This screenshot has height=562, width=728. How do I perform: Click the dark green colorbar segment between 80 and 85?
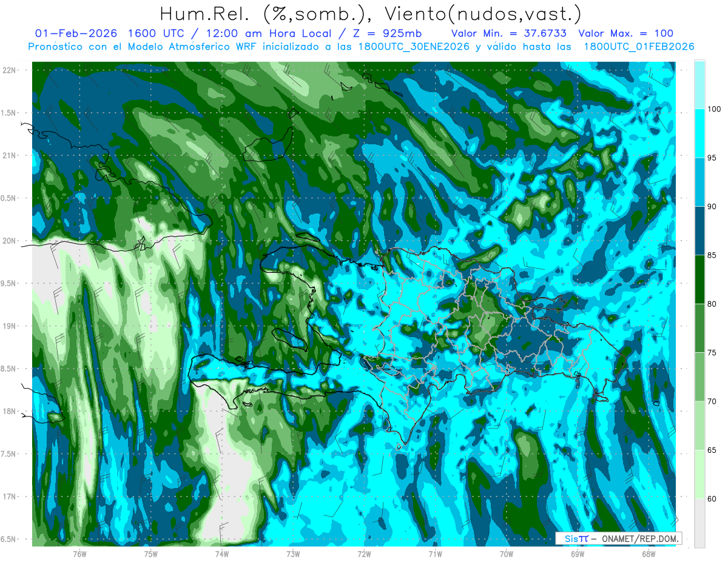point(699,279)
